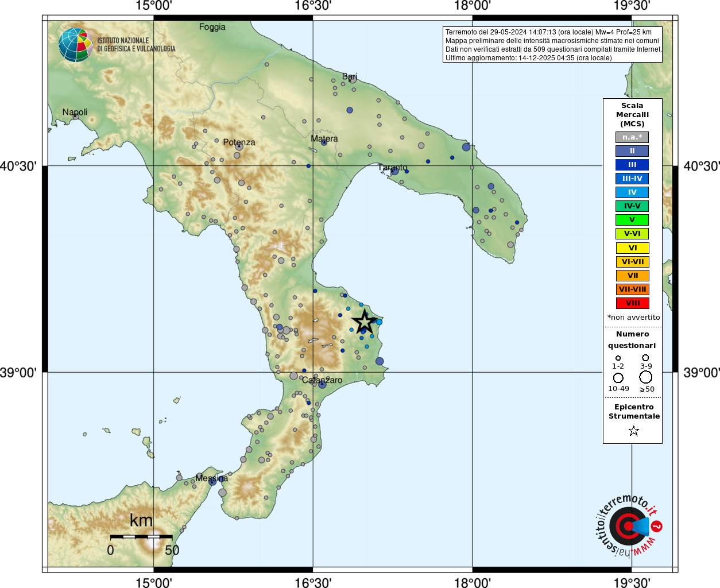Viewport: 720px width, 588px height.
Task: Click the Catanzaro intensity circle
Action: pyautogui.click(x=322, y=384)
